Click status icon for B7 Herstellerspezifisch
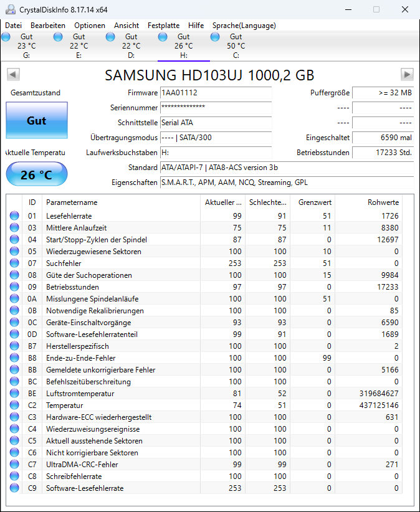Viewport: 420px width, 512px height. (14, 346)
